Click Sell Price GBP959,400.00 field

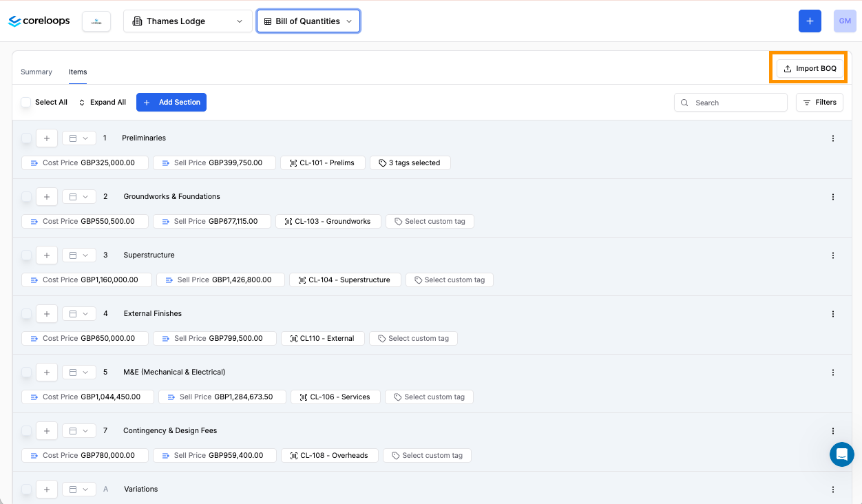click(x=215, y=456)
